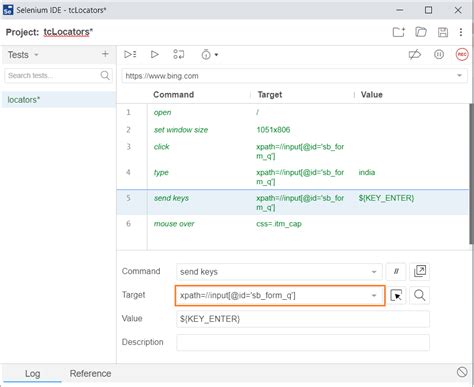Disable breakpoints icon
The image size is (474, 387).
coord(415,54)
